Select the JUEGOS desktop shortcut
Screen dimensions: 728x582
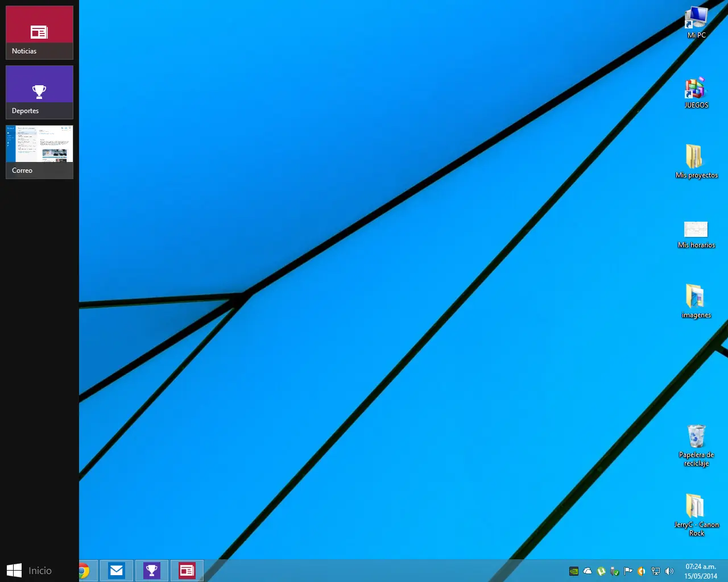(x=696, y=93)
